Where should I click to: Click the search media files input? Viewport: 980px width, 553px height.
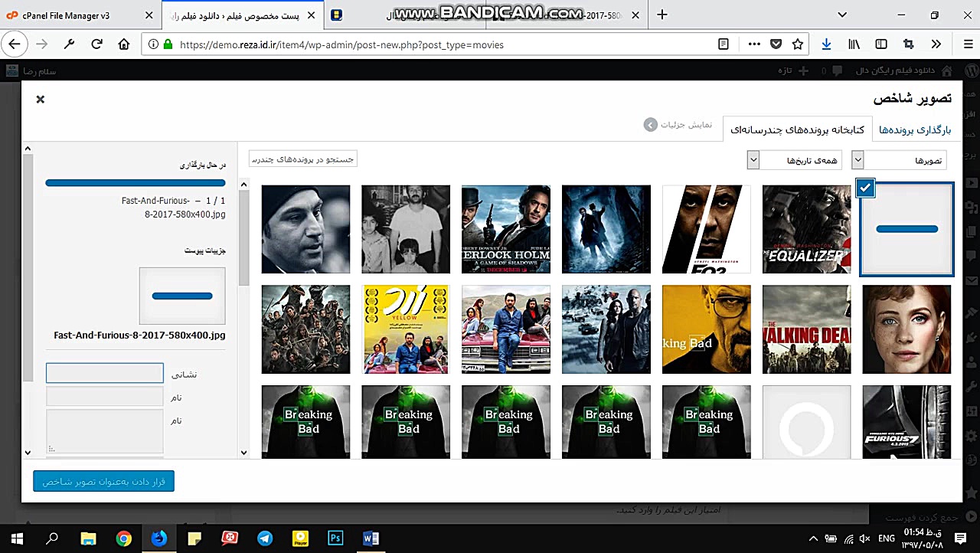coord(303,159)
